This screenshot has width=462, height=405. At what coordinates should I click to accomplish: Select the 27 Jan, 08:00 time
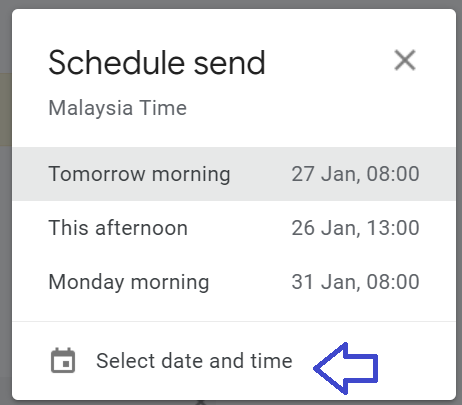355,174
